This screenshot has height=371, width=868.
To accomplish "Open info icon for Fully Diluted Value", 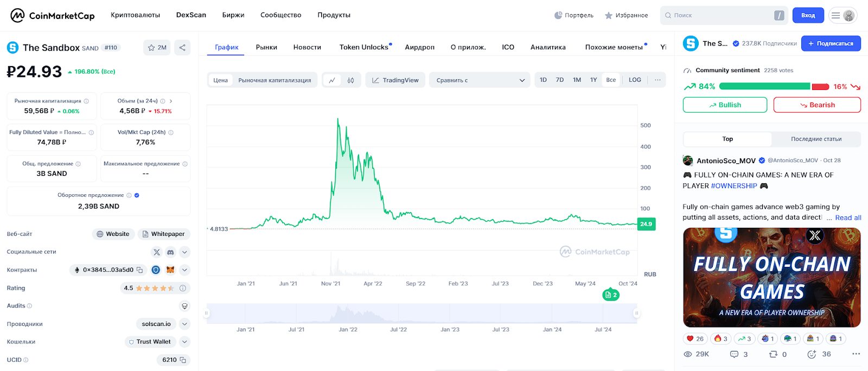I will pos(91,132).
